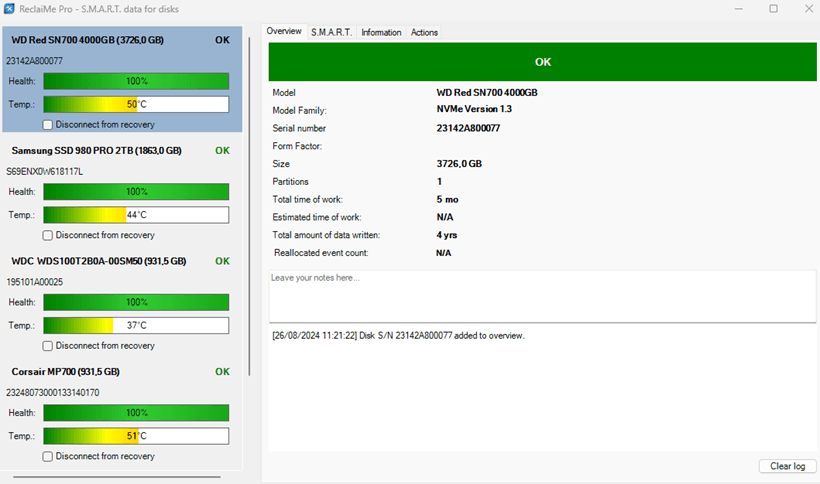Open the S.M.A.R.T. tab

pyautogui.click(x=332, y=32)
